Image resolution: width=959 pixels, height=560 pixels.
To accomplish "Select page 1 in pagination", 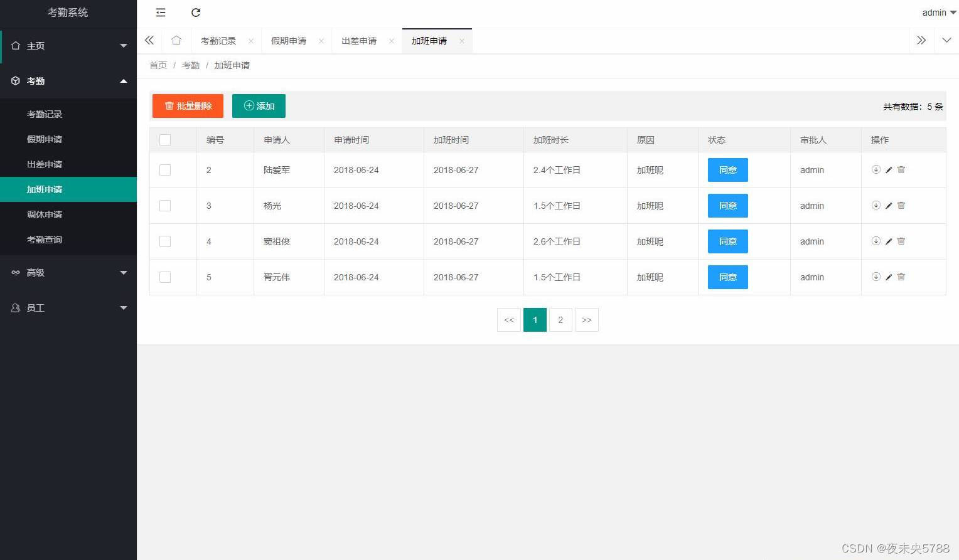I will [x=535, y=320].
